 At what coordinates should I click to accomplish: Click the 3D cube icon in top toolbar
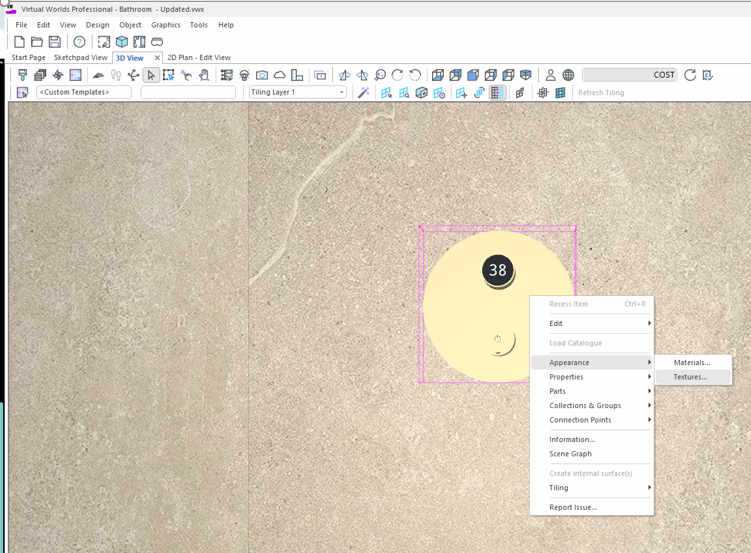pyautogui.click(x=122, y=42)
